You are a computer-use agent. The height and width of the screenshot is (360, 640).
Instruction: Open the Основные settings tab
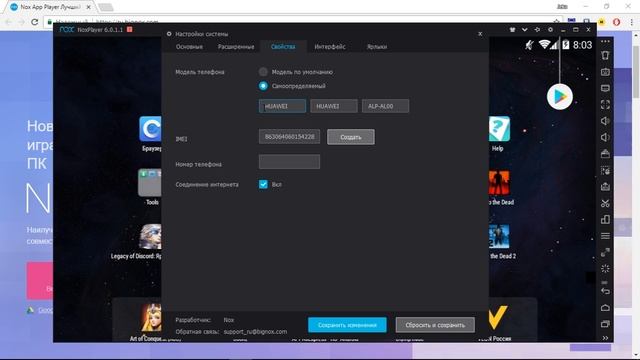(189, 47)
